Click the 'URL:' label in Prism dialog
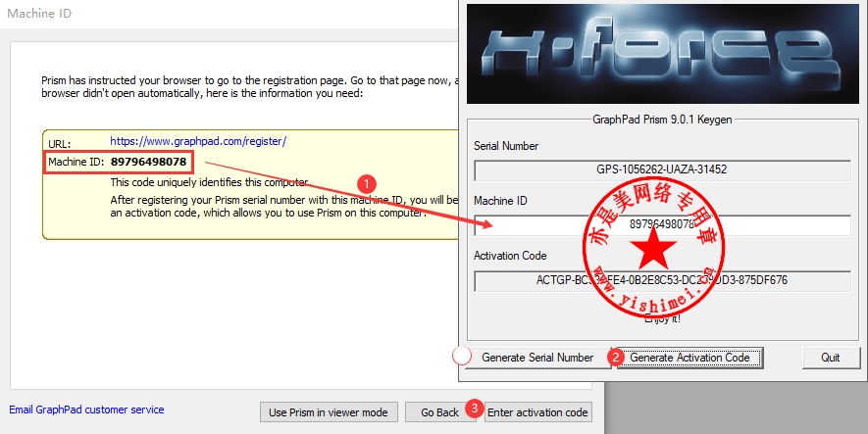Viewport: 868px width, 434px height. (59, 144)
